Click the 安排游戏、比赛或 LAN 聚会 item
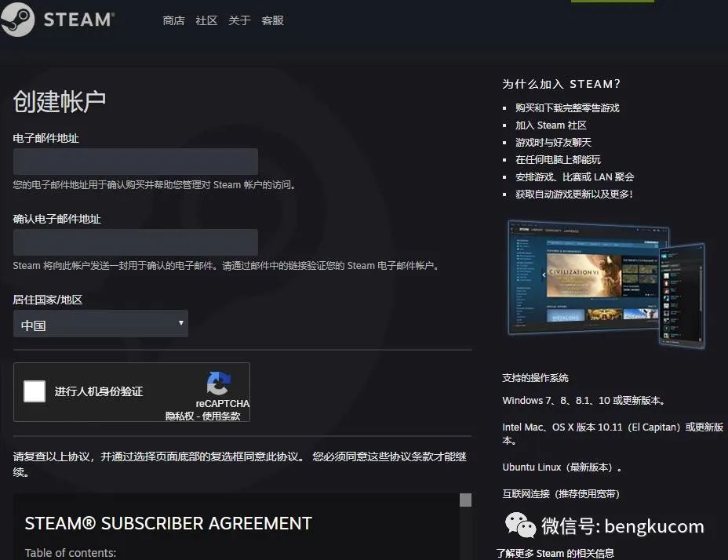This screenshot has width=728, height=560. point(575,176)
